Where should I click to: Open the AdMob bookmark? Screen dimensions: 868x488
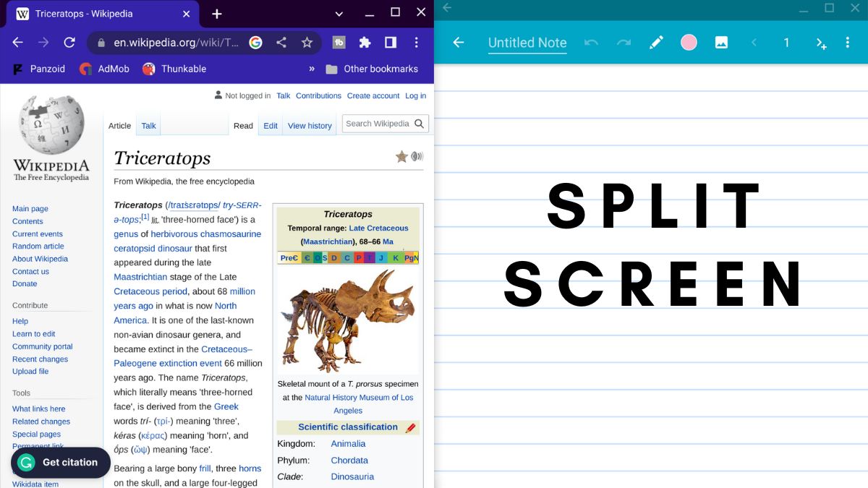click(104, 69)
